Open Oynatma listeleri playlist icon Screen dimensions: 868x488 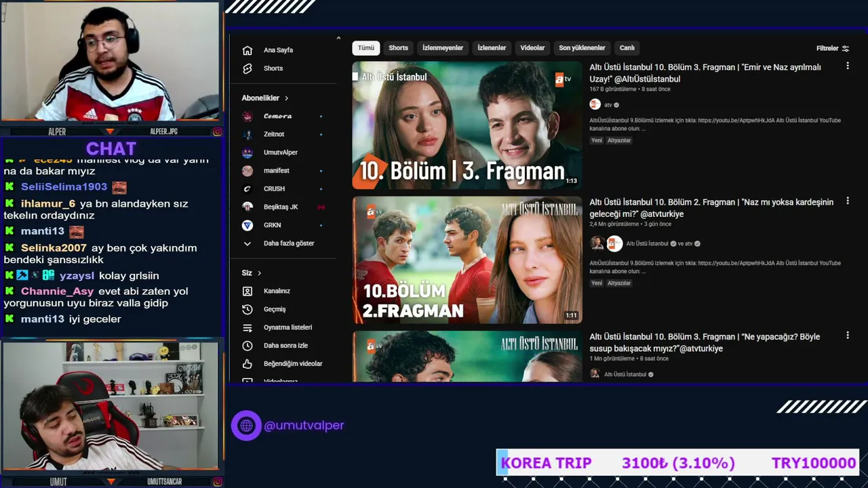tap(248, 327)
